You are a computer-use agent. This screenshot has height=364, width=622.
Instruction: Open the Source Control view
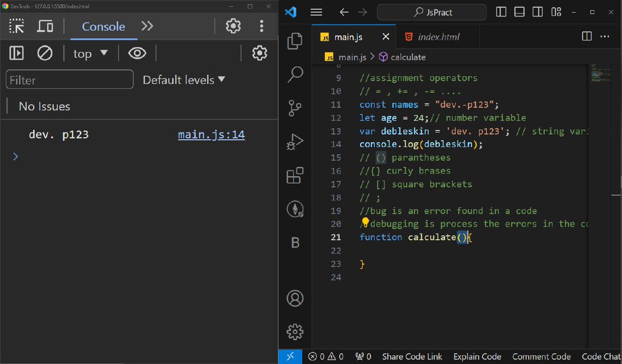pyautogui.click(x=295, y=108)
